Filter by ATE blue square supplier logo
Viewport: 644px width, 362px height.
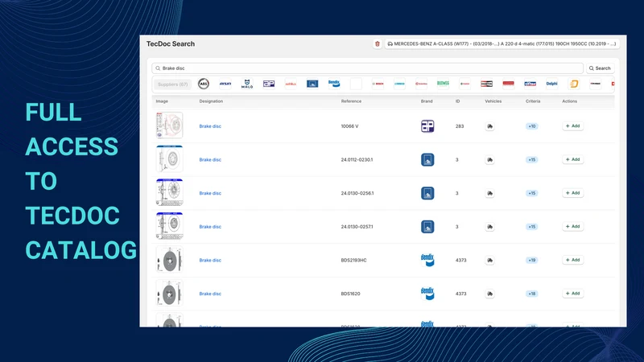pos(312,84)
